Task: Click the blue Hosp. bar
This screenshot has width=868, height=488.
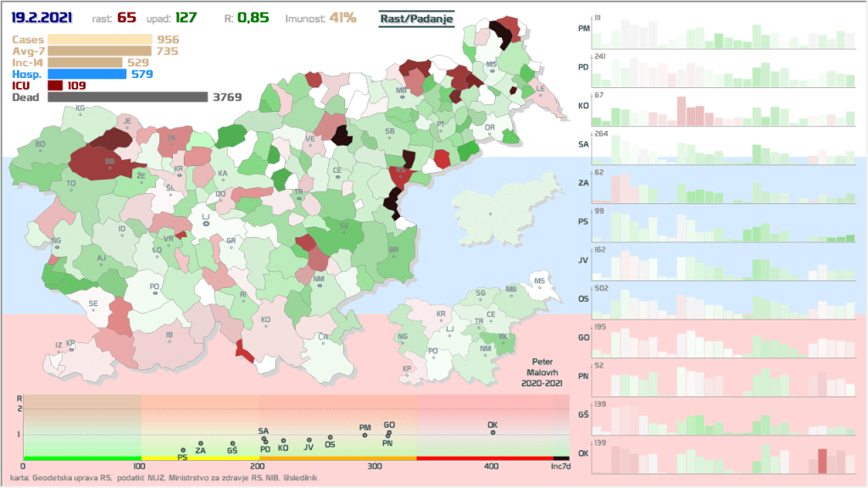Action: 87,74
